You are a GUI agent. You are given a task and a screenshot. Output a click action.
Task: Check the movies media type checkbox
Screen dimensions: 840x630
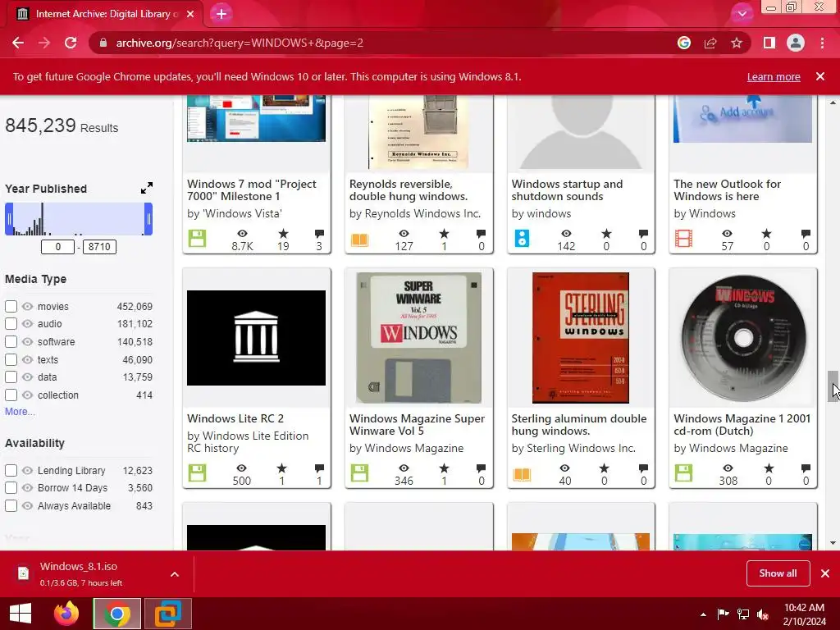point(11,307)
